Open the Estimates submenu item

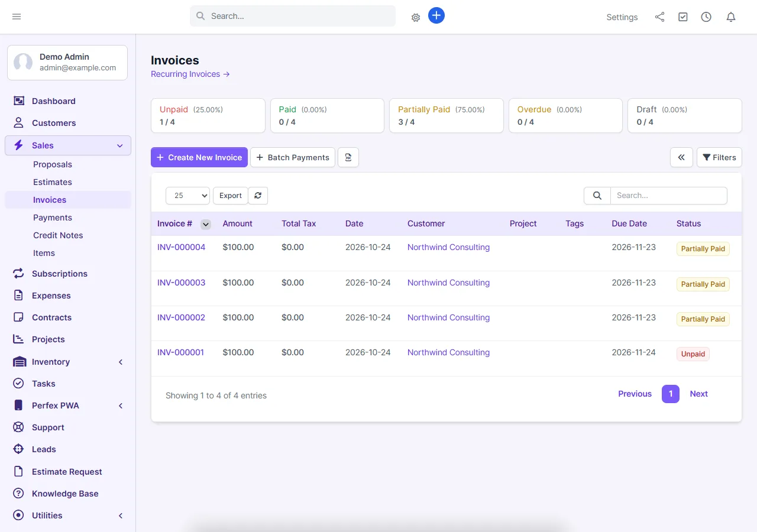(x=53, y=182)
